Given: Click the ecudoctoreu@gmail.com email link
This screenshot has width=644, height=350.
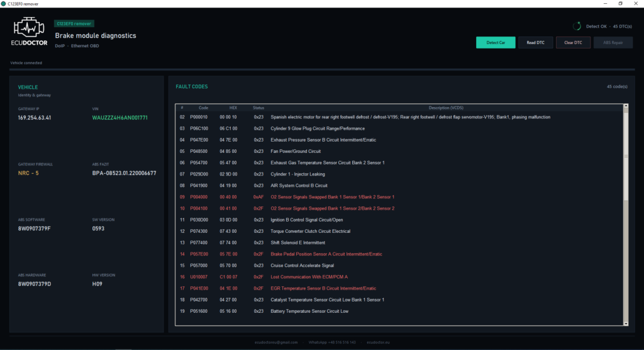Looking at the screenshot, I should pyautogui.click(x=276, y=342).
